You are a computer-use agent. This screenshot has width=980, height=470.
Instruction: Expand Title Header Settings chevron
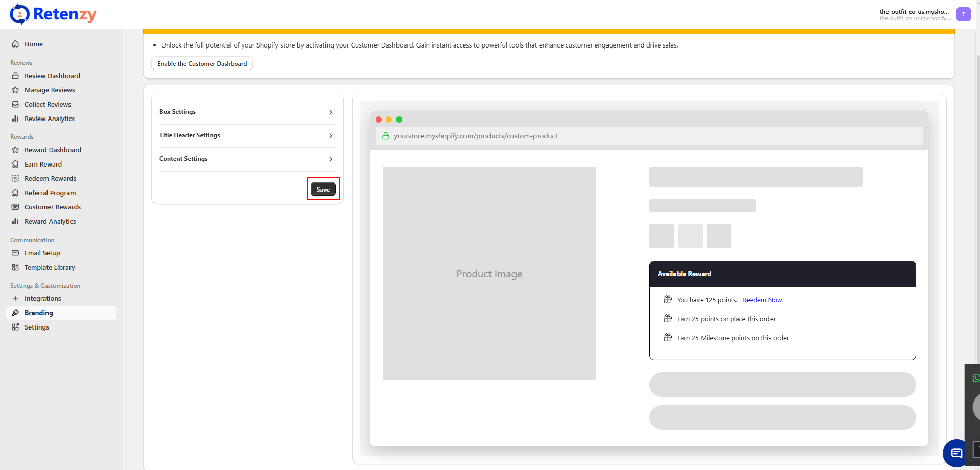(331, 136)
